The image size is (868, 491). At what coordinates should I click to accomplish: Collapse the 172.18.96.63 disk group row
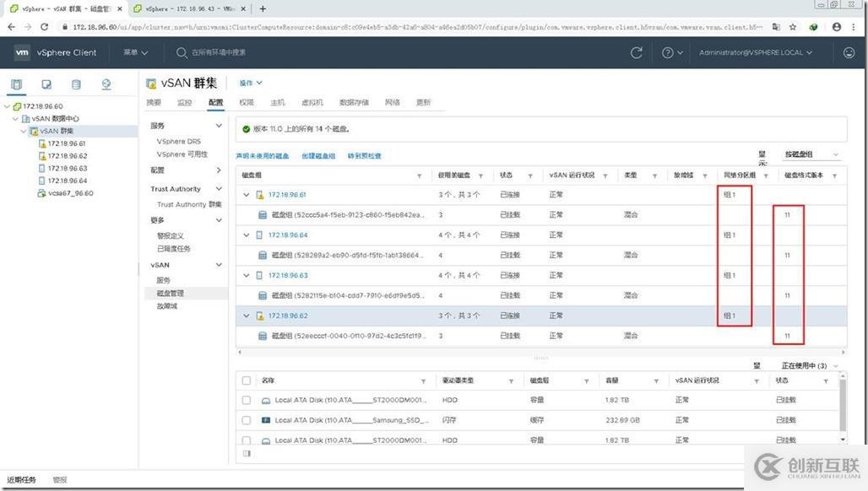[247, 275]
